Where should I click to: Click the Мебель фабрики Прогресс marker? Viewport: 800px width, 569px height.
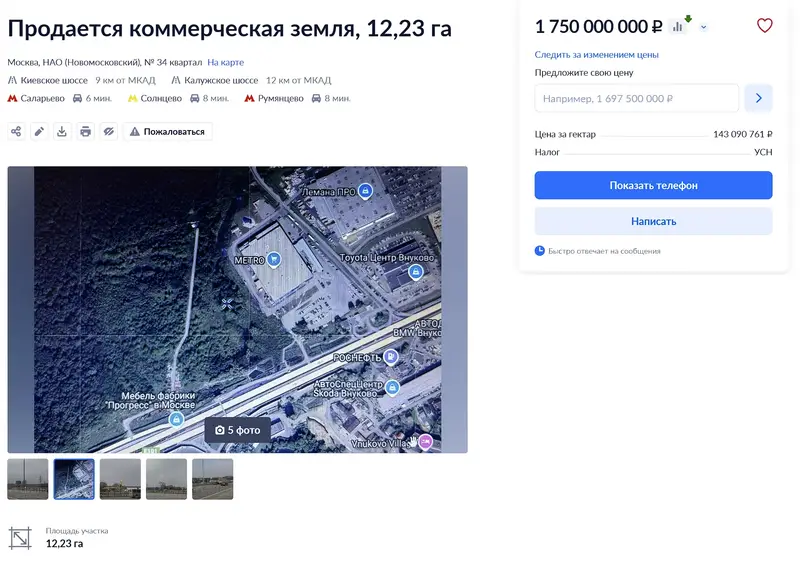coord(176,419)
